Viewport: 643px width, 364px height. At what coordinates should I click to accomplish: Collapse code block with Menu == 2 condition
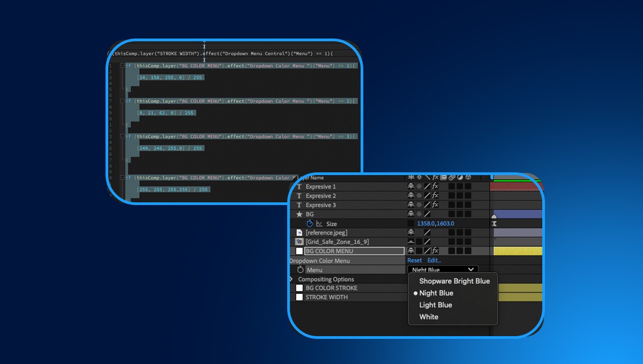[122, 101]
